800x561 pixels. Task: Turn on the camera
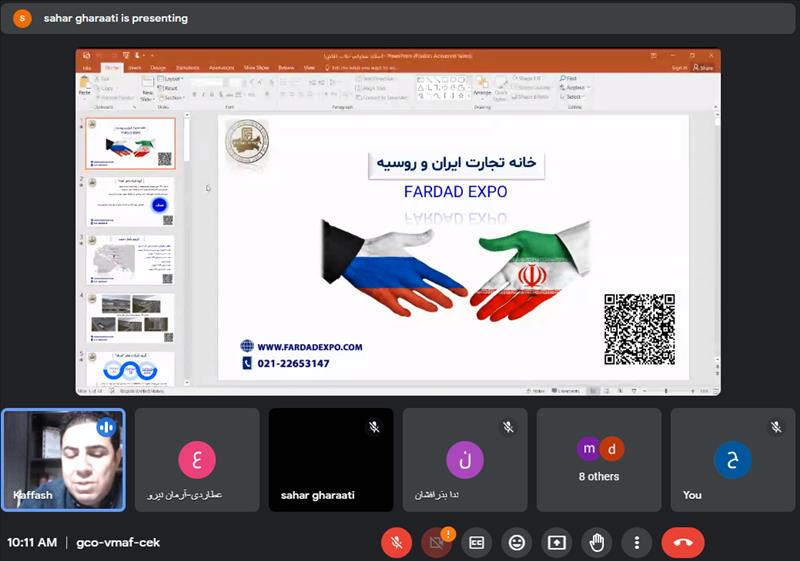click(x=436, y=543)
